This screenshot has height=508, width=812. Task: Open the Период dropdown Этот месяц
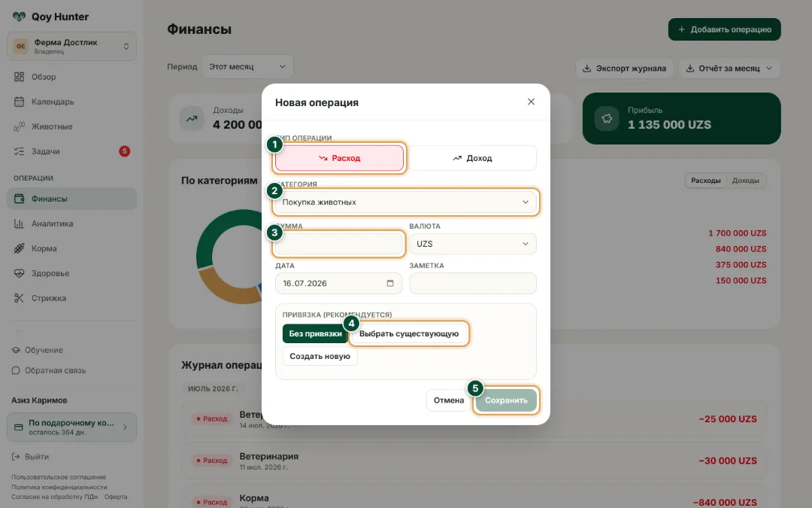(x=247, y=66)
